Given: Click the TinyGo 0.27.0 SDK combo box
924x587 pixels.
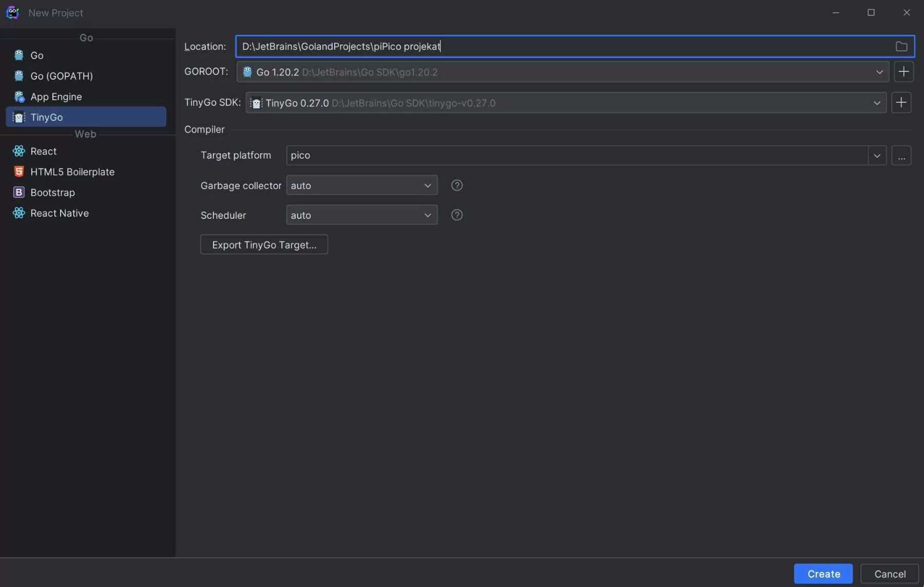Looking at the screenshot, I should pos(566,103).
